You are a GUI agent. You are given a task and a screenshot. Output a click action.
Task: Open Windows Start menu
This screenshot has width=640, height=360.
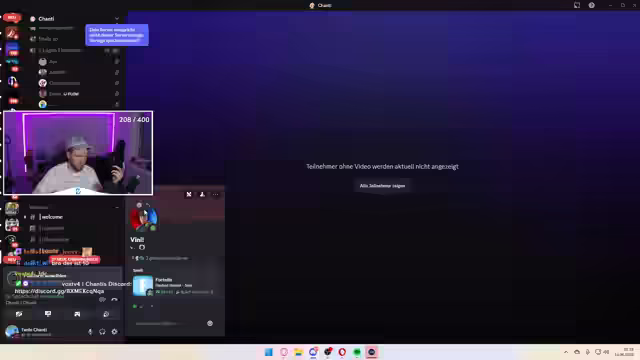pyautogui.click(x=269, y=352)
